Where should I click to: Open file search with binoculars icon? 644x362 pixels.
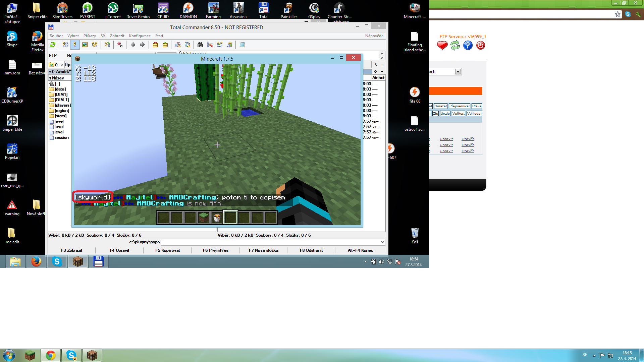point(200,45)
